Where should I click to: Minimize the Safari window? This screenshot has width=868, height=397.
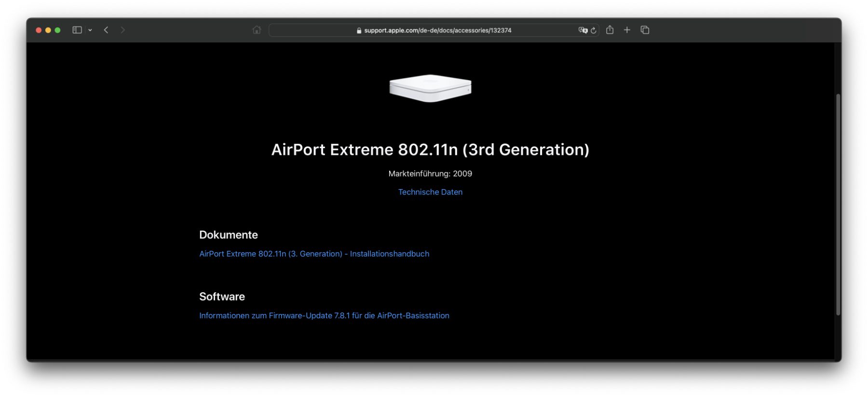[x=48, y=30]
